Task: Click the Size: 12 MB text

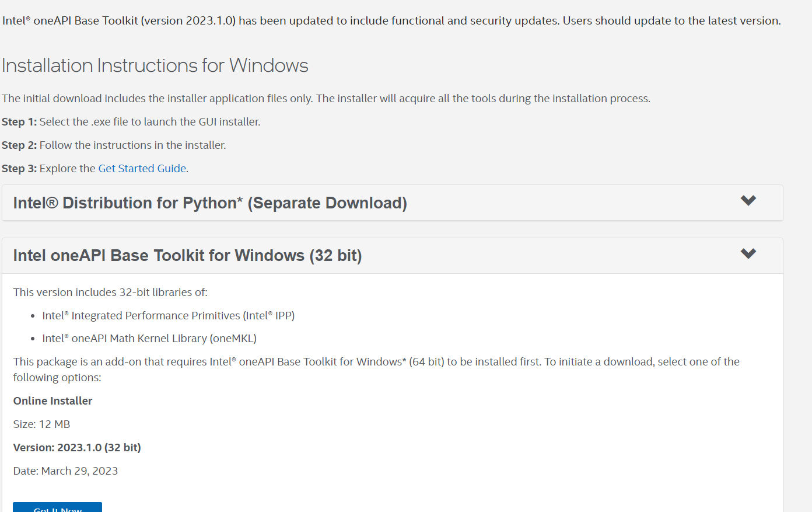Action: pos(41,424)
